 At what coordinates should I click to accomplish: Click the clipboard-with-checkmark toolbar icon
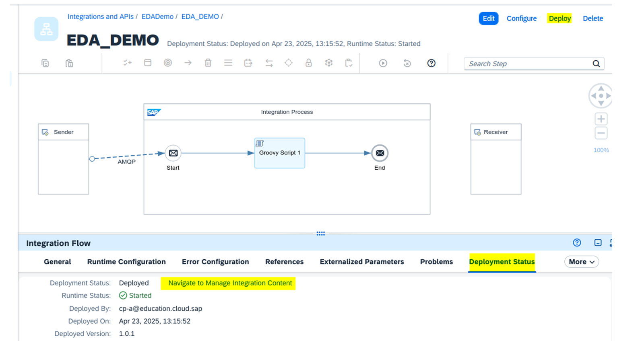349,63
